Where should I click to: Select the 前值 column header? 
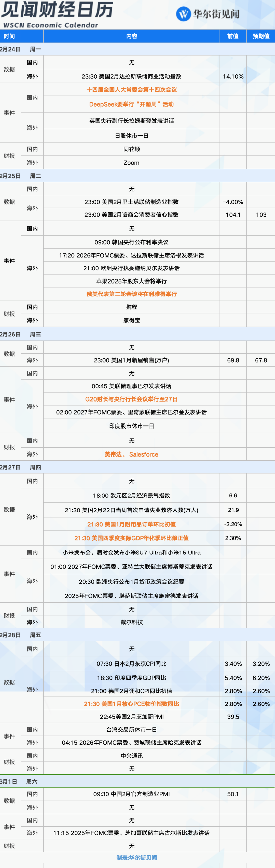tap(232, 36)
